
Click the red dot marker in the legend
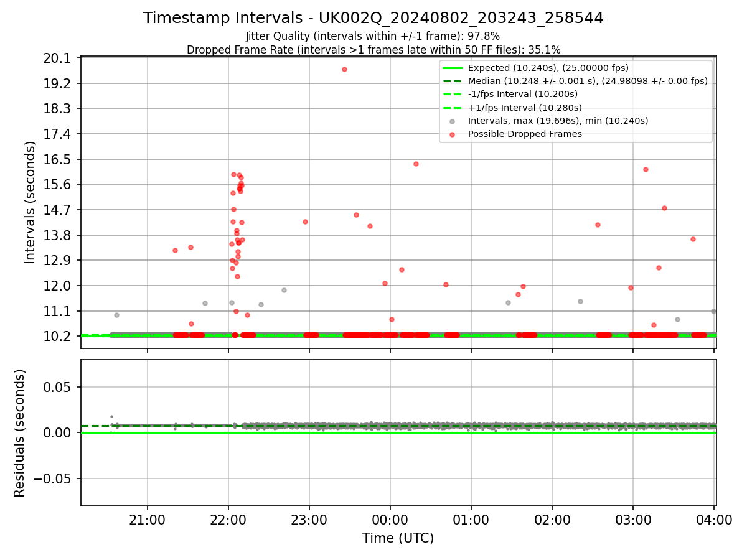pos(453,134)
